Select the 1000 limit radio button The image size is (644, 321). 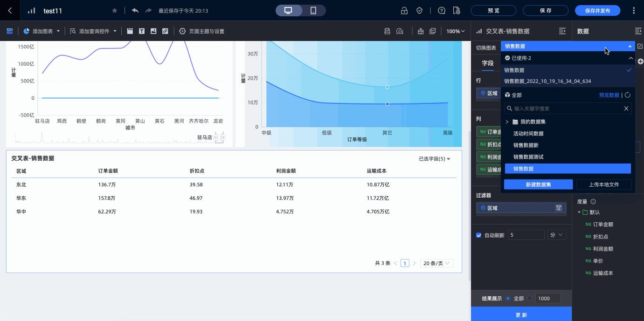click(x=530, y=298)
